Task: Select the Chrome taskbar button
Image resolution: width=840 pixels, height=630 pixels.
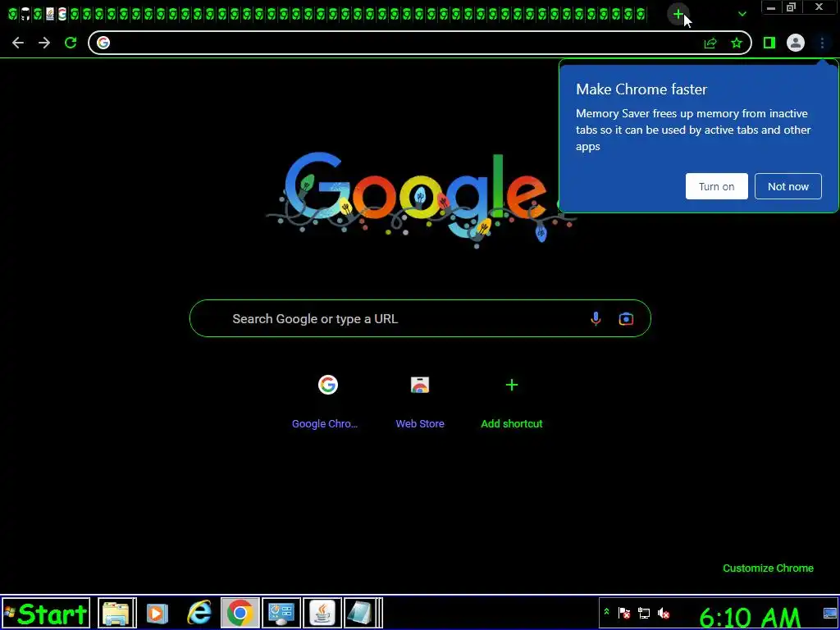Action: (240, 614)
